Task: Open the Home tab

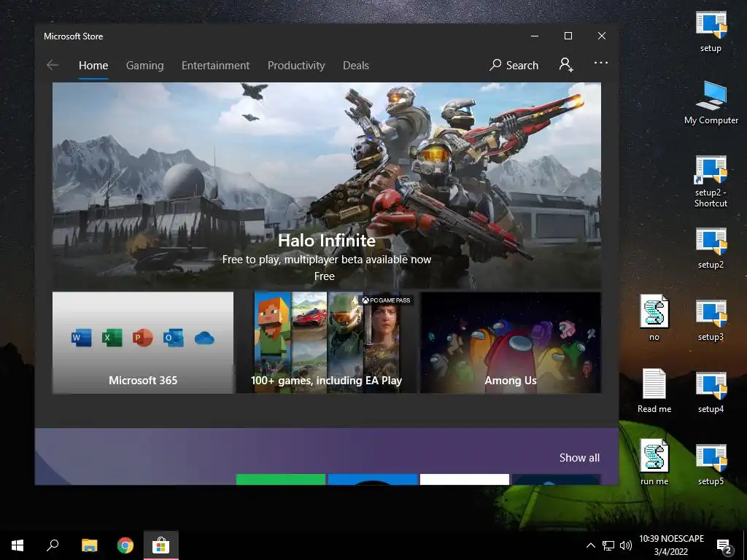Action: coord(93,65)
